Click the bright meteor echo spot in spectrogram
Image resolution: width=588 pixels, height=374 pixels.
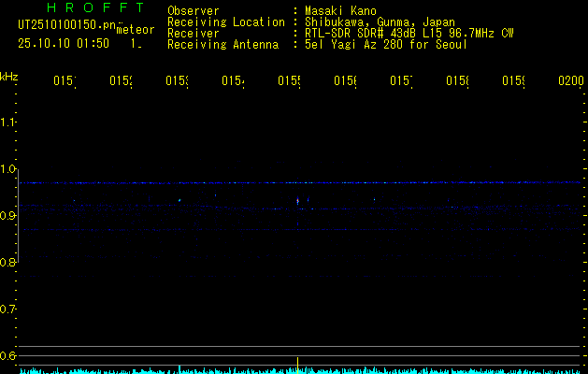point(298,200)
